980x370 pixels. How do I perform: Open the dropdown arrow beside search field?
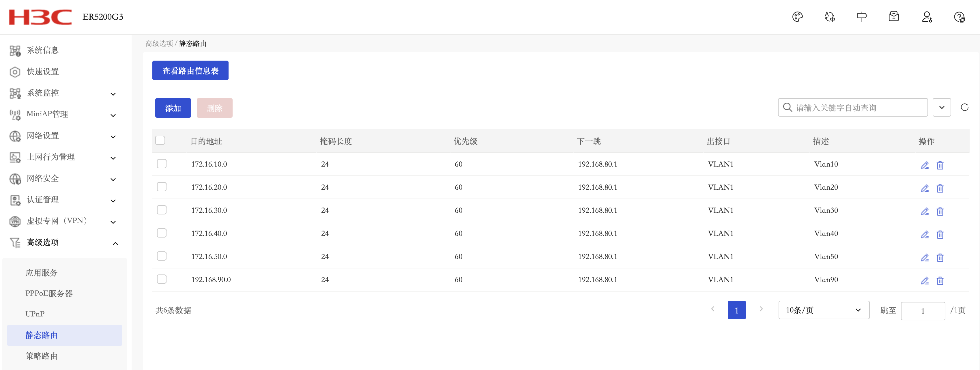pyautogui.click(x=942, y=107)
